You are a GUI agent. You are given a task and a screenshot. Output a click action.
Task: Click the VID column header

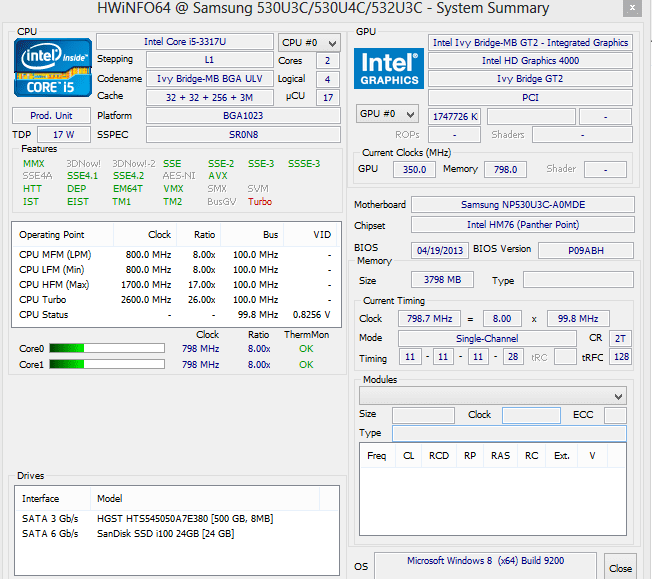(312, 235)
